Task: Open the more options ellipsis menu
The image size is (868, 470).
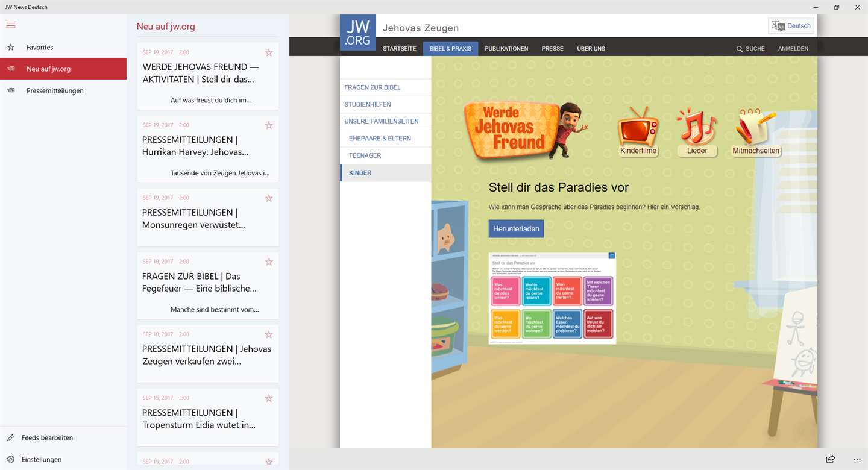Action: tap(857, 459)
